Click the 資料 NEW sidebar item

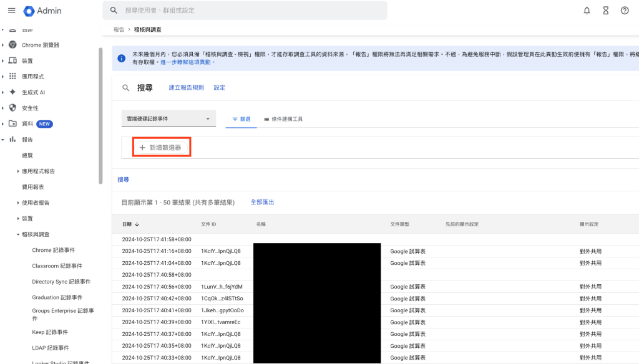[x=37, y=124]
